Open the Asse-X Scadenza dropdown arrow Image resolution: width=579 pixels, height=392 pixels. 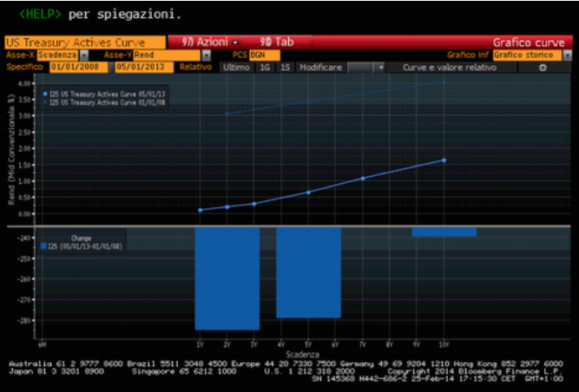pos(84,56)
